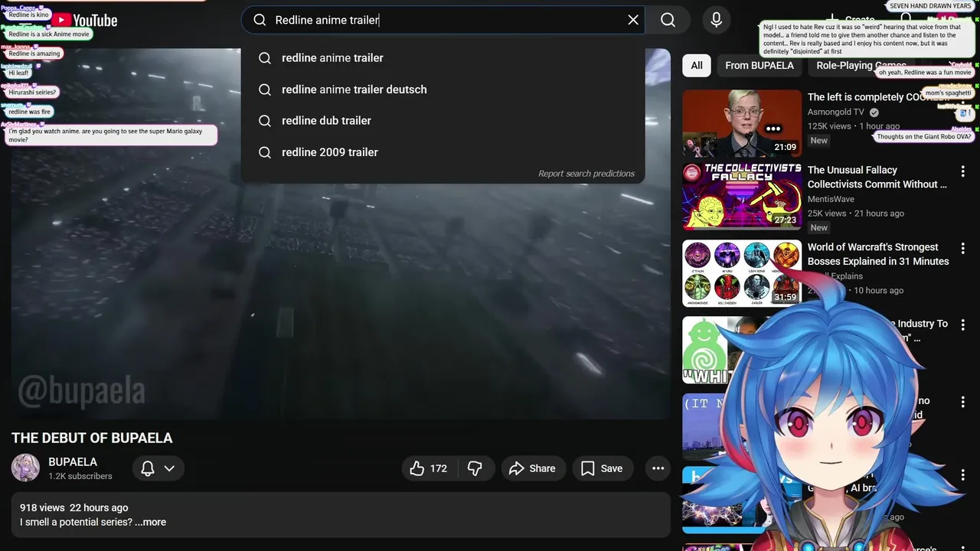Click the magnifier icon inside the search box
This screenshot has width=980, height=551.
[260, 20]
